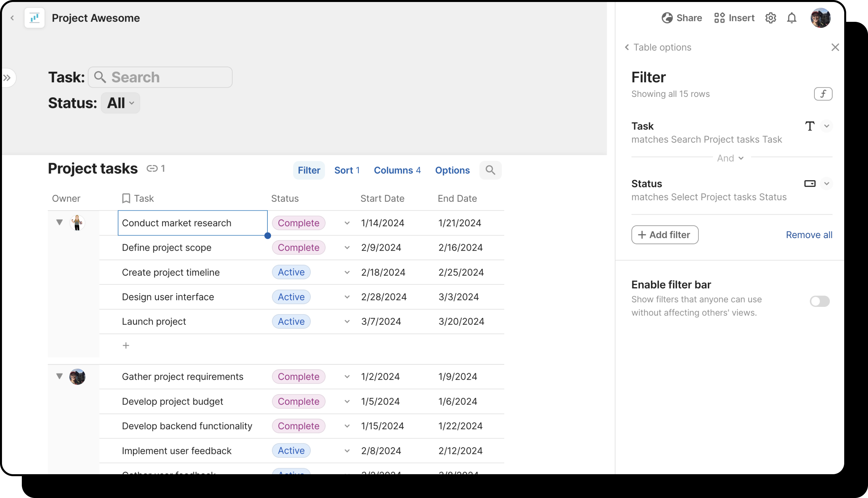Screen dimensions: 868x498
Task: Click inside the Task search field
Action: pyautogui.click(x=161, y=77)
